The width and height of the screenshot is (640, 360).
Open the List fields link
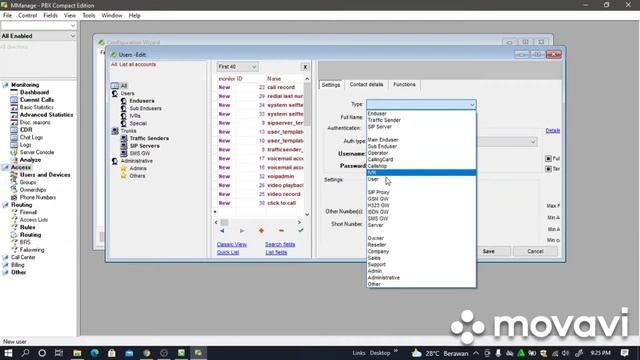pyautogui.click(x=276, y=252)
